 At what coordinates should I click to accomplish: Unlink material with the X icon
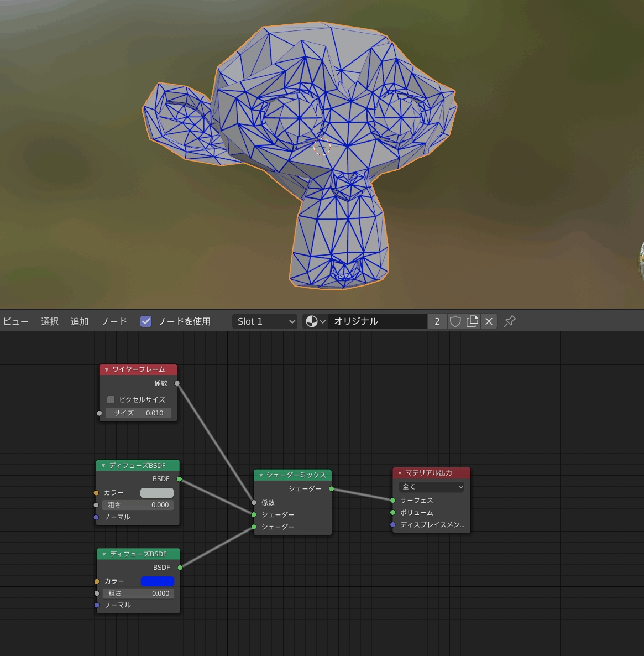[489, 321]
